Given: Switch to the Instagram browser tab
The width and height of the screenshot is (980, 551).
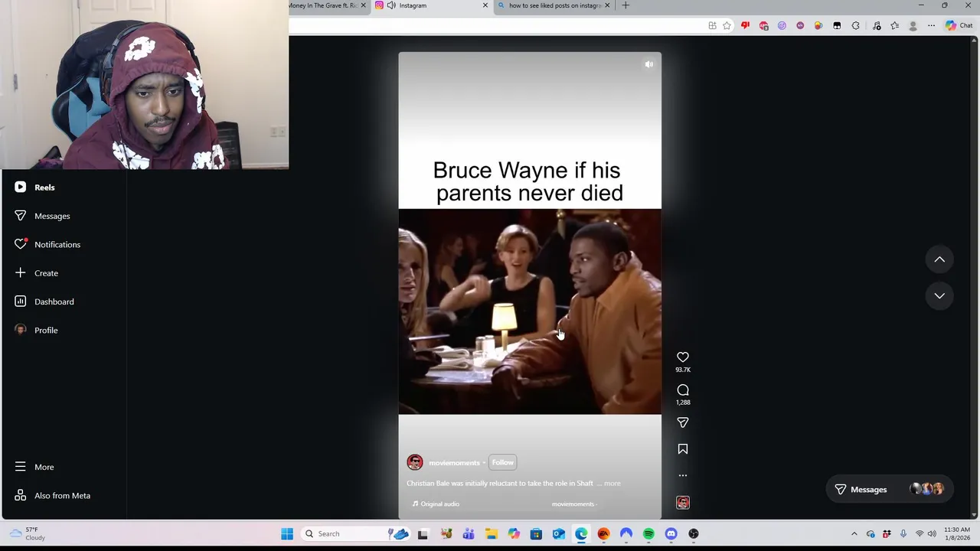Looking at the screenshot, I should [430, 5].
